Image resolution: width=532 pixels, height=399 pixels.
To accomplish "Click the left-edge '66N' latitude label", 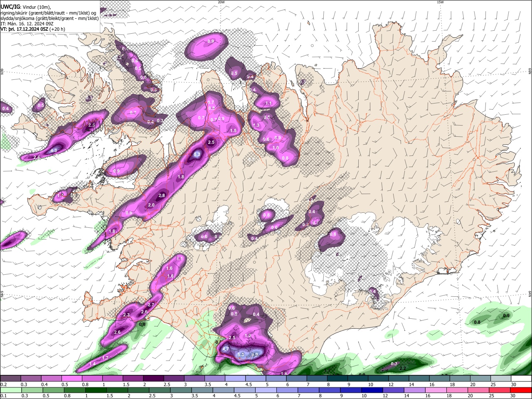I will tap(2, 71).
